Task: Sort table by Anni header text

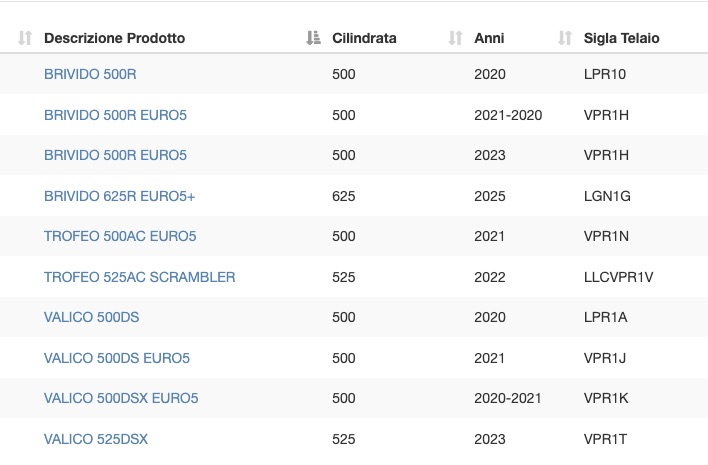Action: point(489,38)
